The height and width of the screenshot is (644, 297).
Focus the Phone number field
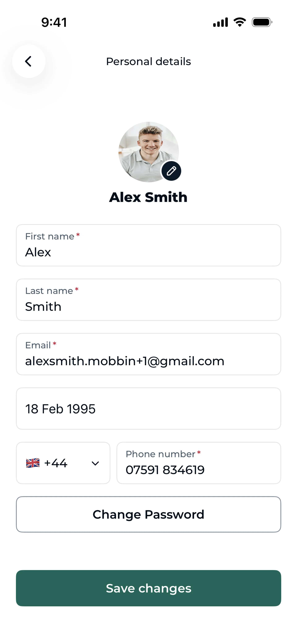point(199,463)
